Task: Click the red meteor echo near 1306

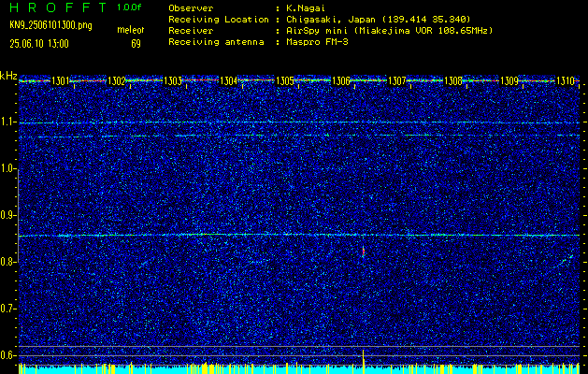Action: (364, 252)
